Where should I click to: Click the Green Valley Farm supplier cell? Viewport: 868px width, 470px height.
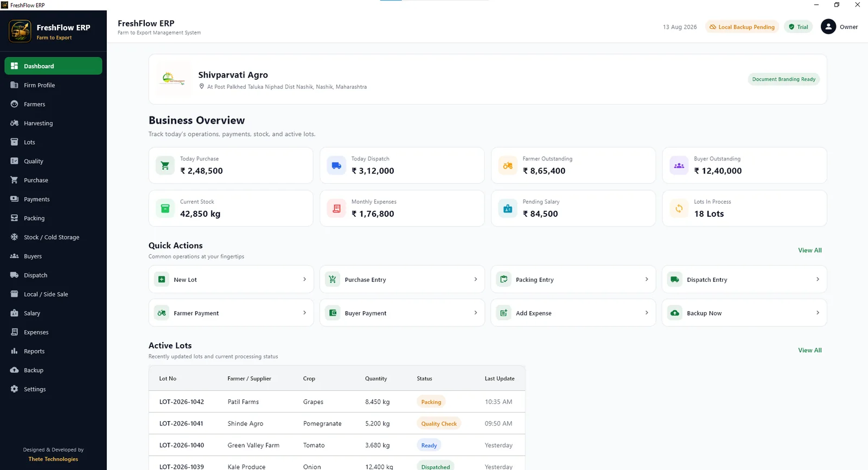253,445
